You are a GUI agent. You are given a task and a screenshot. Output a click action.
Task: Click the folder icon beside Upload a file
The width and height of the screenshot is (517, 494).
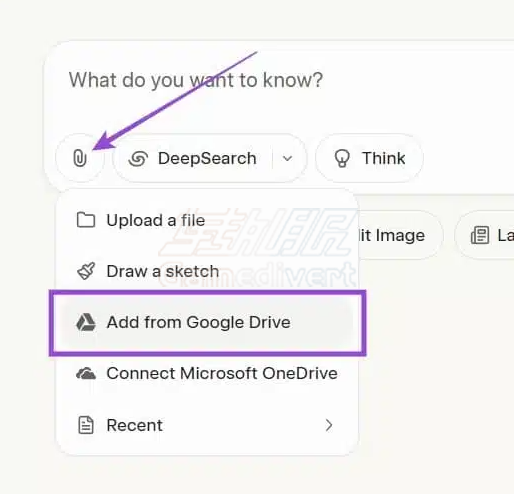(86, 220)
